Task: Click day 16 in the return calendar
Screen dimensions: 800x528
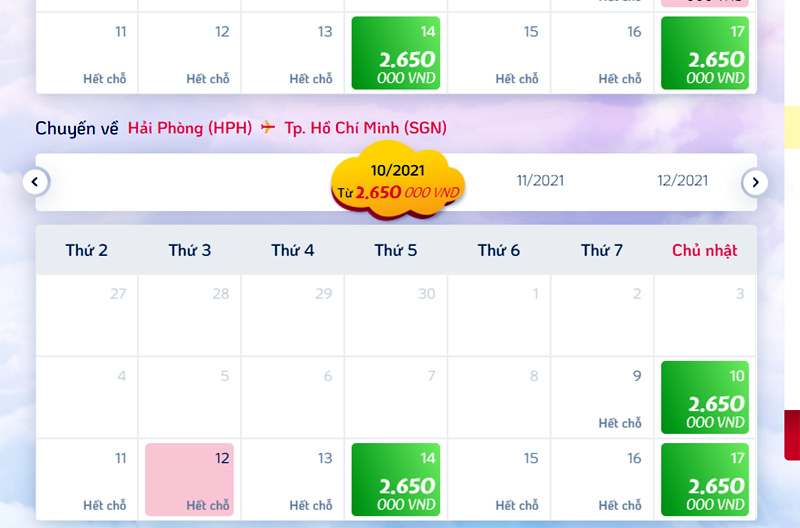Action: [x=602, y=479]
